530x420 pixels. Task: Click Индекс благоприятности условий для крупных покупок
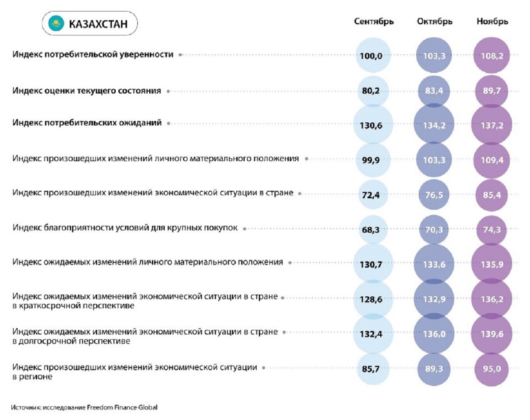[x=125, y=228]
